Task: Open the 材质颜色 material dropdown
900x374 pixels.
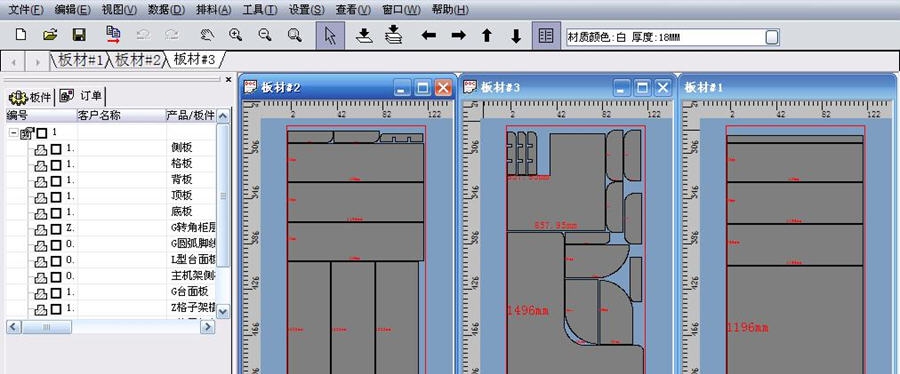Action: pos(772,37)
